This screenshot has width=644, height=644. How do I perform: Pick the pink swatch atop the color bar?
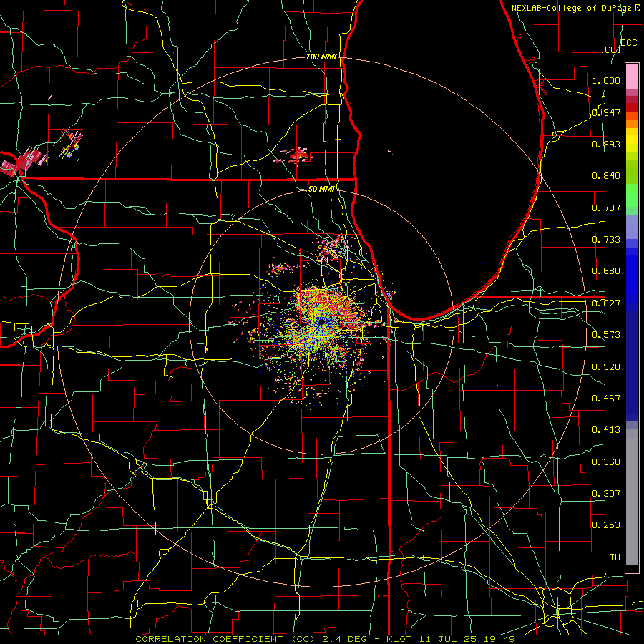point(632,76)
